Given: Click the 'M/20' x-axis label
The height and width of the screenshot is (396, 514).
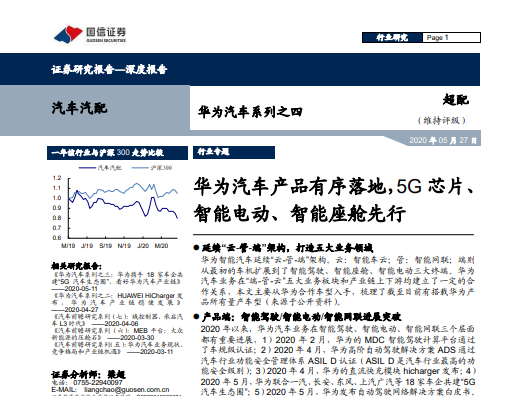Looking at the screenshot, I should pyautogui.click(x=161, y=246).
